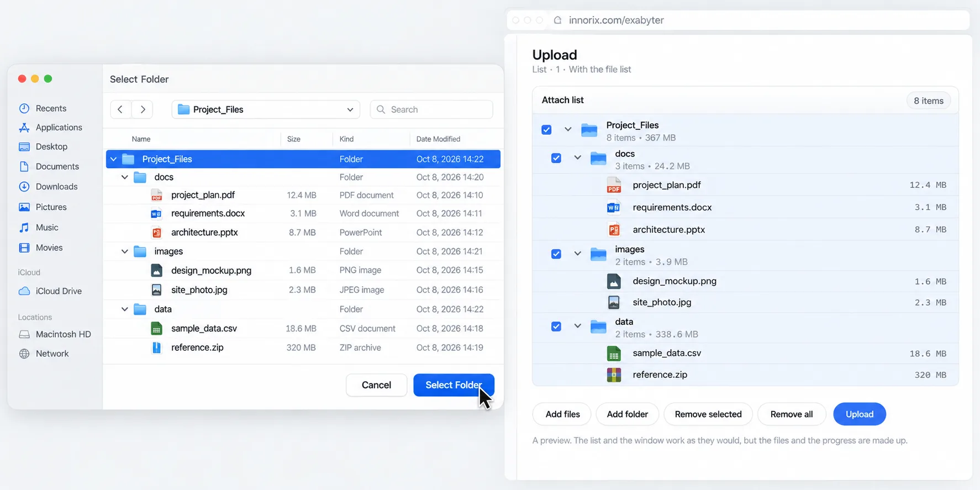
Task: Click the spreadsheet icon of sample_data.csv in Attach list
Action: (x=614, y=353)
